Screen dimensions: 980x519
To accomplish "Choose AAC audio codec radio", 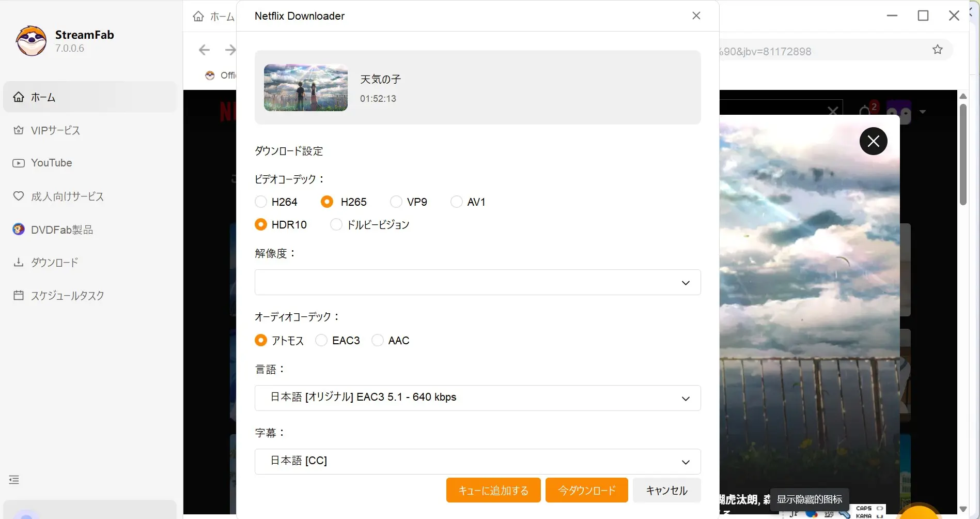I will [x=378, y=340].
